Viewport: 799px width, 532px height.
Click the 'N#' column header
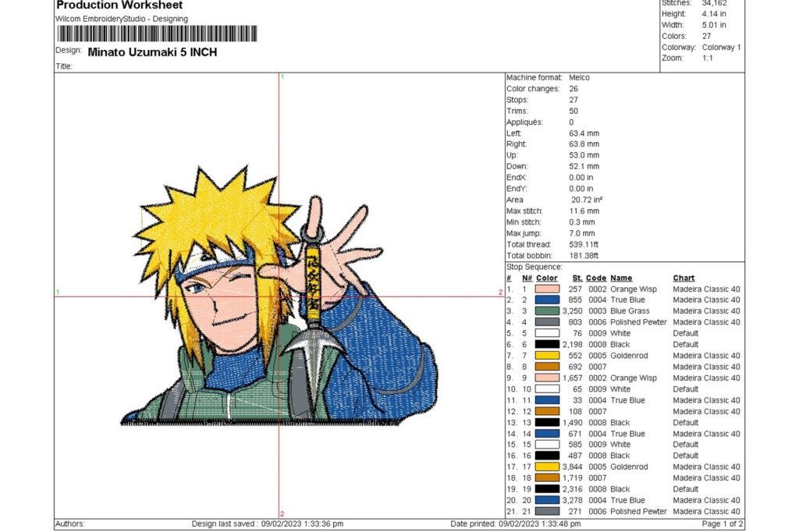tap(527, 278)
